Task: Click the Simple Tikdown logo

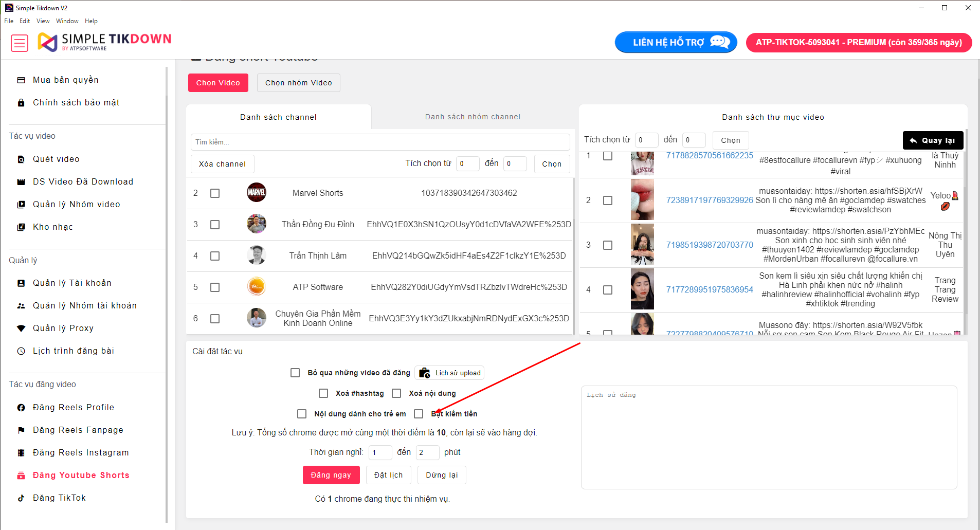Action: (x=104, y=42)
